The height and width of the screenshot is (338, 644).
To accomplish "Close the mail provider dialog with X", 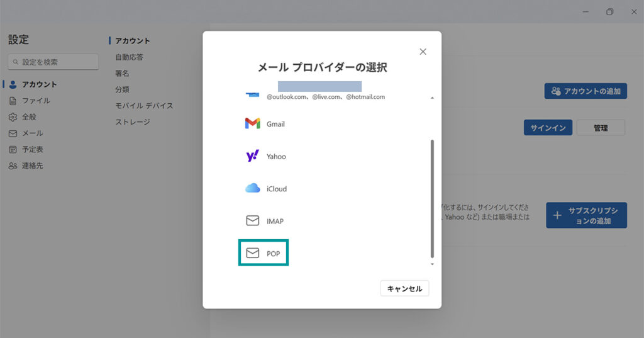I will coord(423,52).
